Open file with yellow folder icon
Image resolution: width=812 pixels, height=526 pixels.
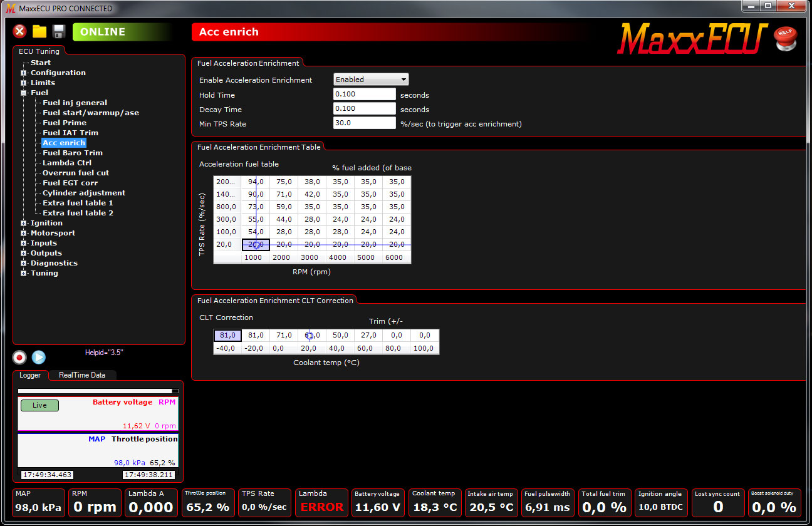point(39,31)
